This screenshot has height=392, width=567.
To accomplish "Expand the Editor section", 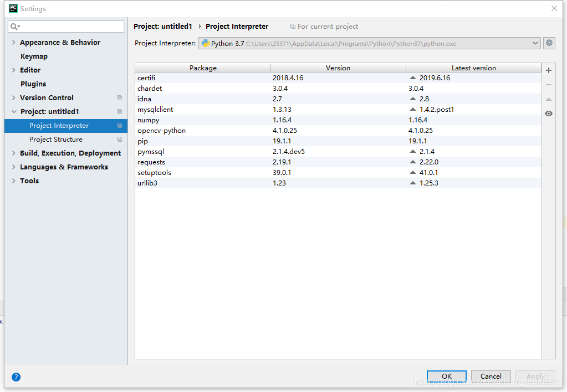I will (x=13, y=70).
